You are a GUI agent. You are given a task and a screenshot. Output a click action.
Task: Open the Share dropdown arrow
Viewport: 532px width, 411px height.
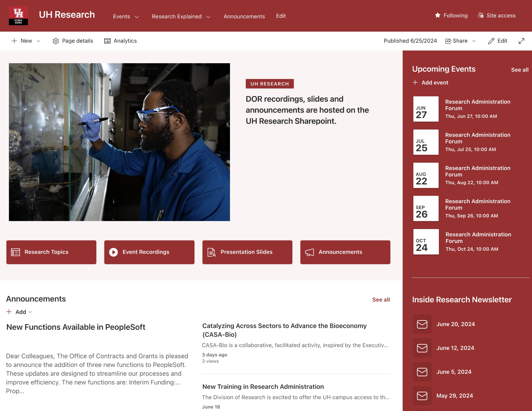click(474, 41)
